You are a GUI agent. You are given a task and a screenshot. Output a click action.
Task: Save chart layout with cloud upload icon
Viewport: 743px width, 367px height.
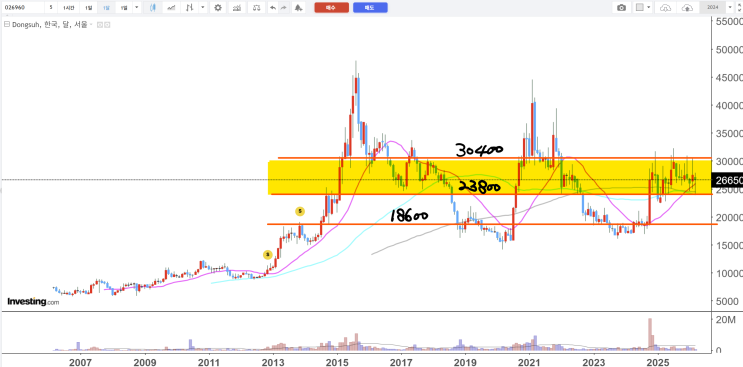coord(687,8)
